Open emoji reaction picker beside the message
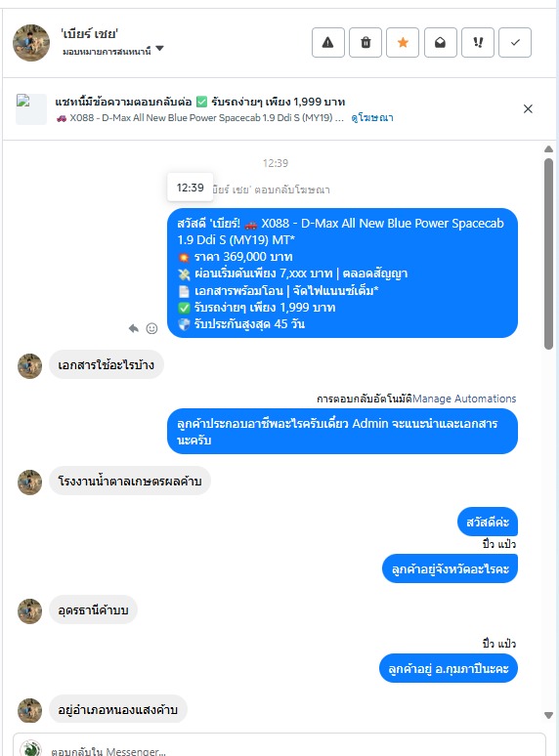 [151, 328]
